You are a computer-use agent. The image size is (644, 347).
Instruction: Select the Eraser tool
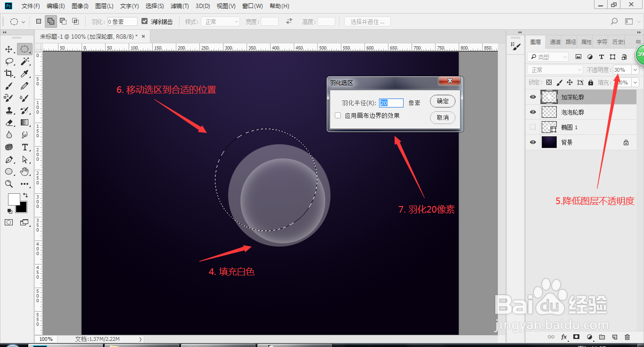point(9,123)
